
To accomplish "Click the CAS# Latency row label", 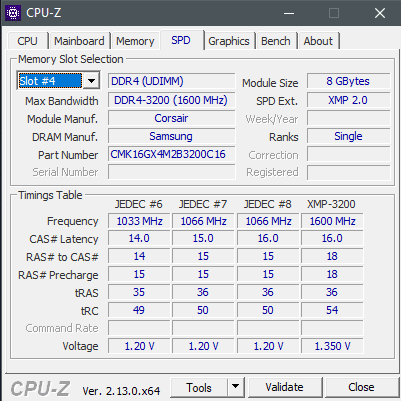I will [64, 239].
